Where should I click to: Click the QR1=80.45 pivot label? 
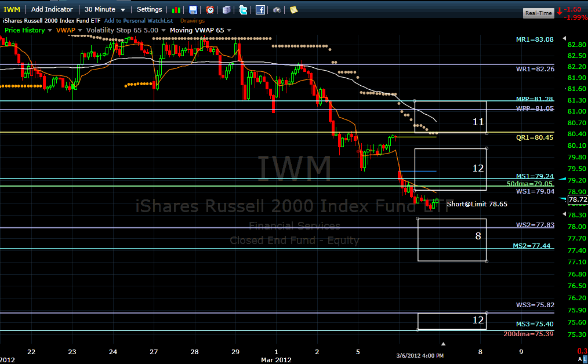tap(535, 137)
